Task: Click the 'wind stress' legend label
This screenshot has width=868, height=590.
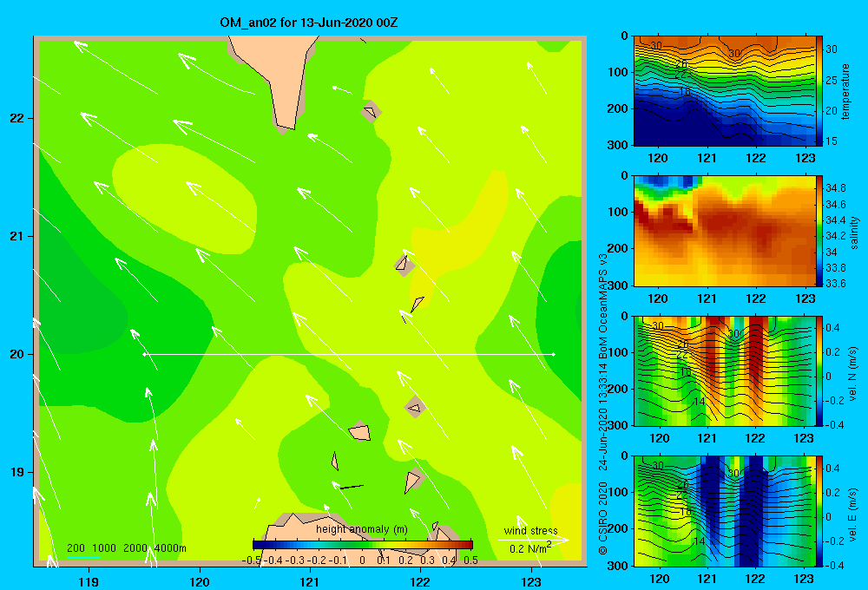Action: click(x=530, y=531)
